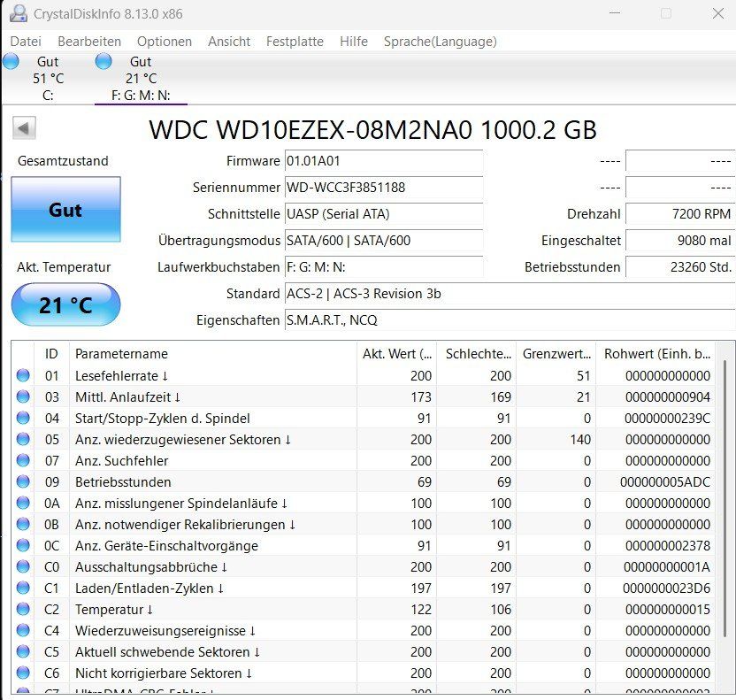
Task: Go to previous disk with left arrow button
Action: click(x=24, y=128)
